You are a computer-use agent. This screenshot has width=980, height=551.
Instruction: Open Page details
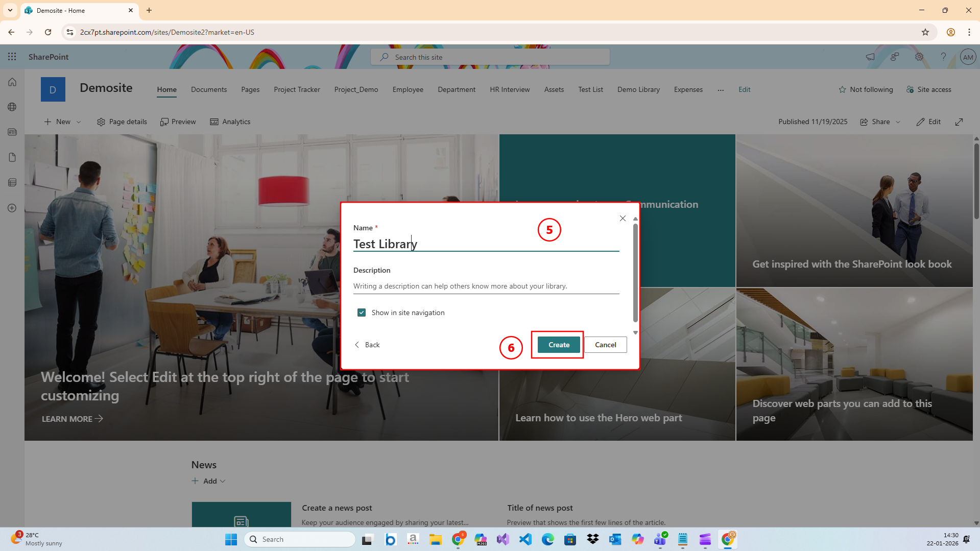(x=122, y=122)
